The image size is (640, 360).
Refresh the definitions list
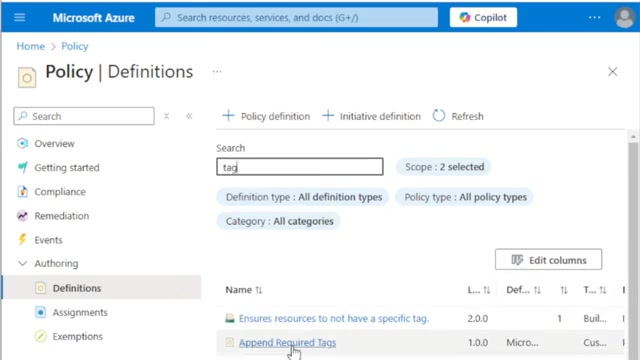458,116
